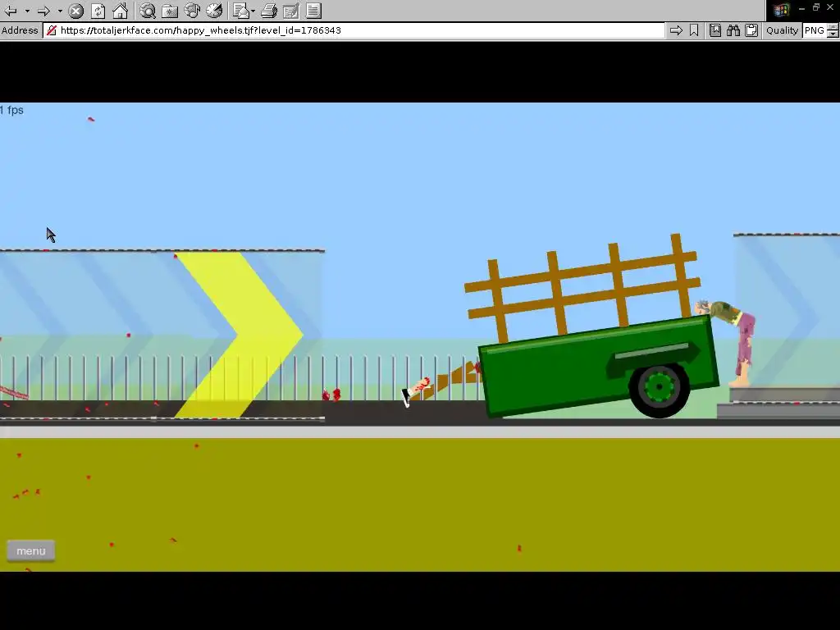840x630 pixels.
Task: Minimize the browser window
Action: [801, 8]
